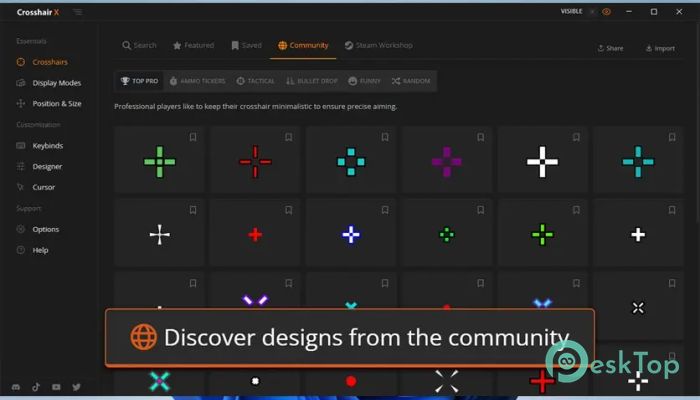Image resolution: width=700 pixels, height=400 pixels.
Task: Bookmark the red outlined gap crosshair
Action: 289,137
